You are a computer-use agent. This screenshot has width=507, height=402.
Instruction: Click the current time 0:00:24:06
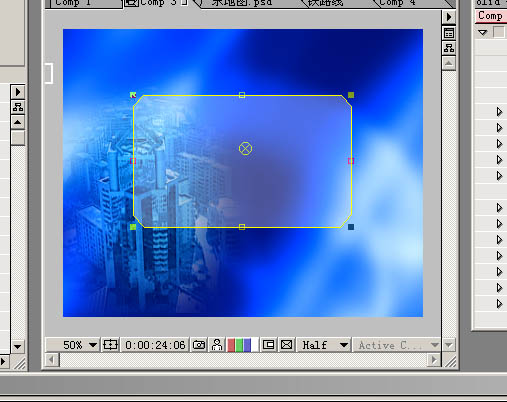pyautogui.click(x=155, y=345)
